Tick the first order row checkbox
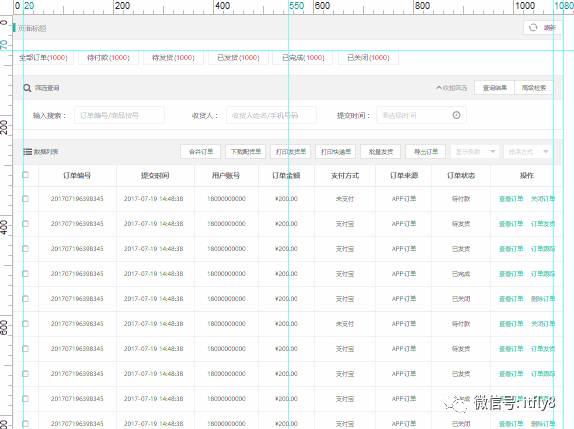Viewport: 574px width, 429px height. tap(26, 199)
